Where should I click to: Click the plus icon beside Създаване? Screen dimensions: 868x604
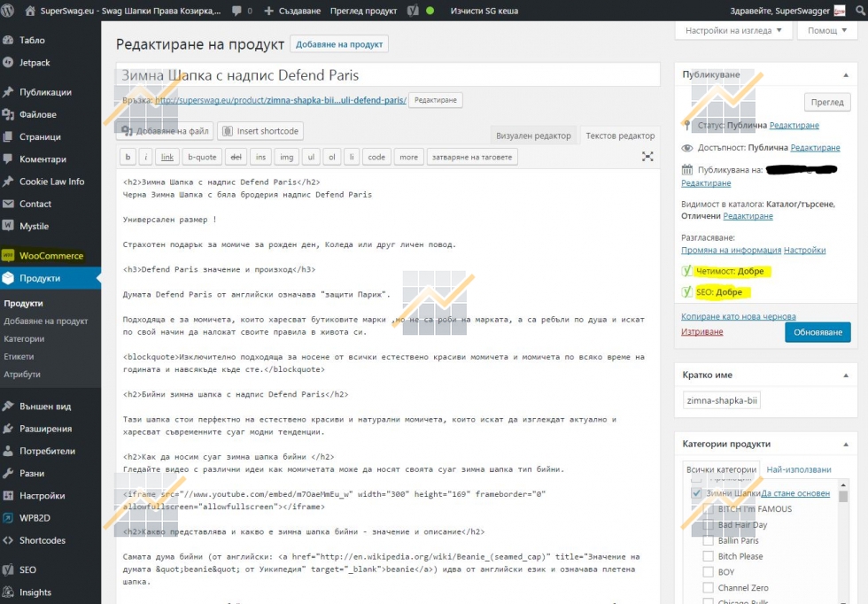tap(268, 11)
